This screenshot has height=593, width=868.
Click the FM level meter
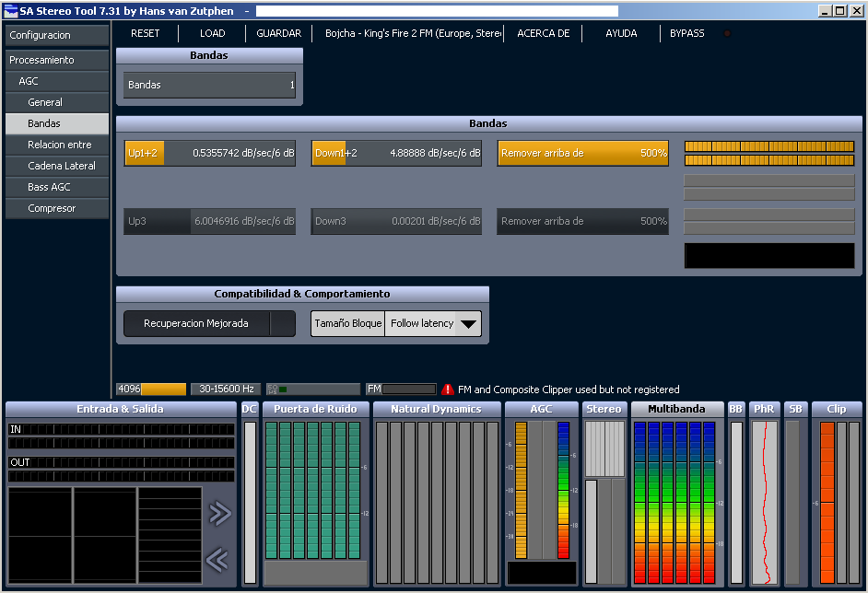[x=402, y=389]
